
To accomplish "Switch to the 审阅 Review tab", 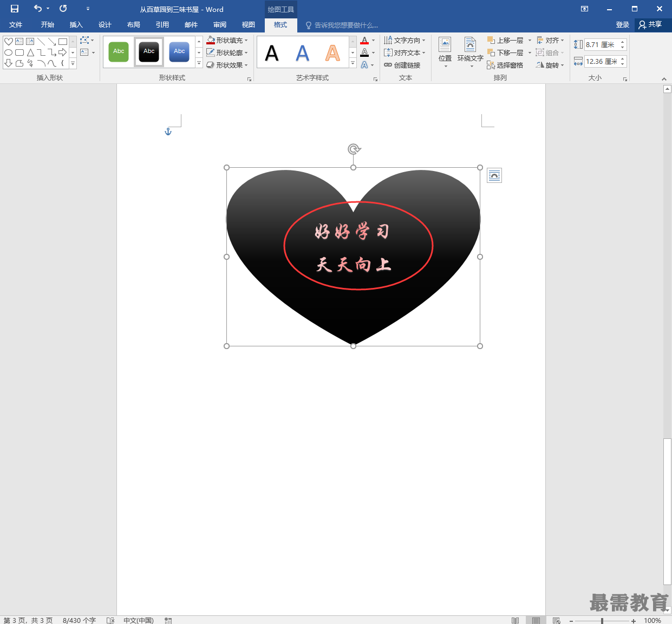I will pyautogui.click(x=220, y=25).
